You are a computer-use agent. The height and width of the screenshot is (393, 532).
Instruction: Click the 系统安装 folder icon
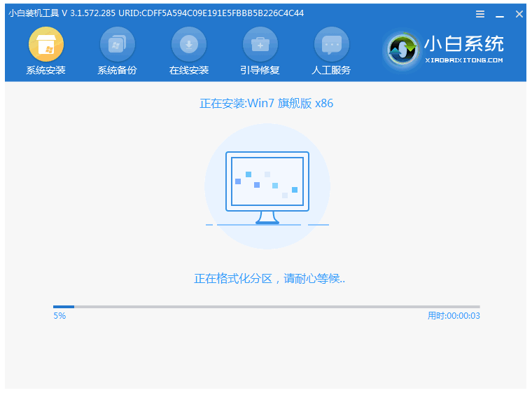(x=45, y=44)
